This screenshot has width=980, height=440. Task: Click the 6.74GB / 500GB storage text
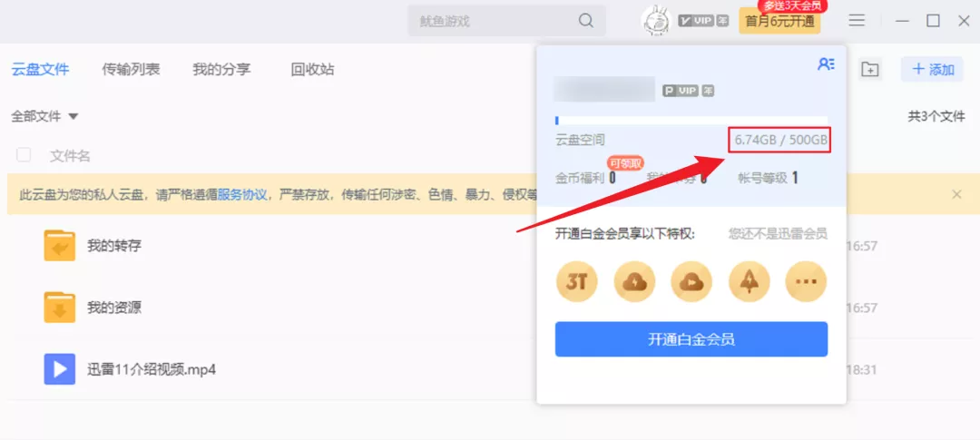pos(780,140)
